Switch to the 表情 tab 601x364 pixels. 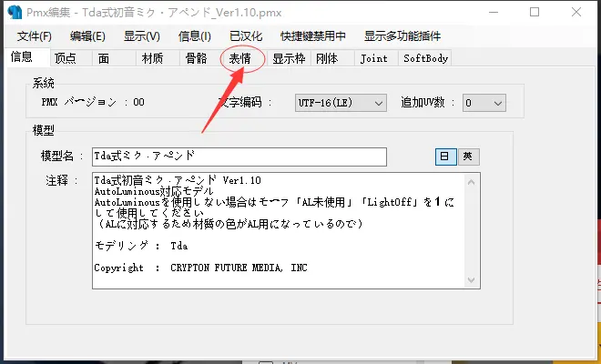245,58
